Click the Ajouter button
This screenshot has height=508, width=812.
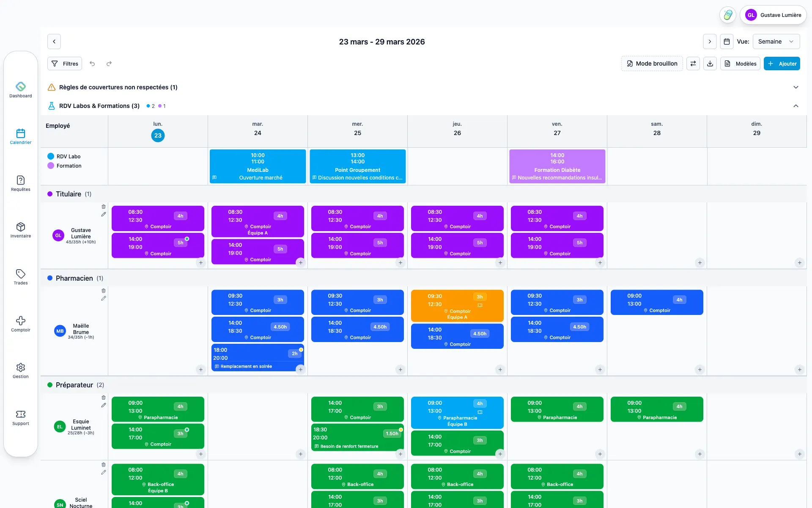(x=782, y=63)
